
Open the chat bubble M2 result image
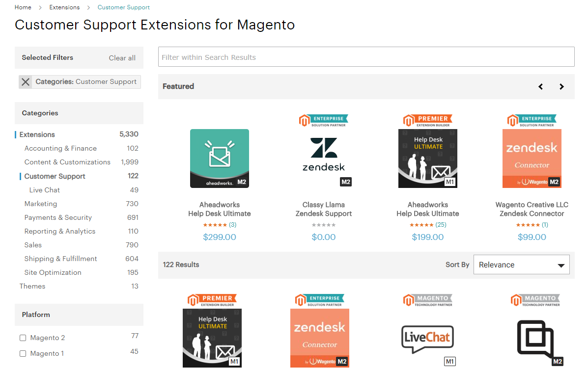[535, 338]
